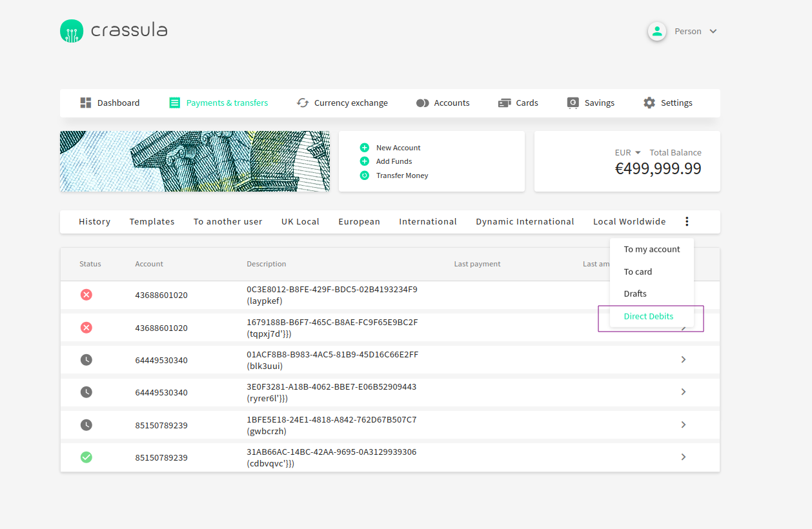This screenshot has height=529, width=812.
Task: Choose Drafts in the overflow menu
Action: pyautogui.click(x=635, y=294)
